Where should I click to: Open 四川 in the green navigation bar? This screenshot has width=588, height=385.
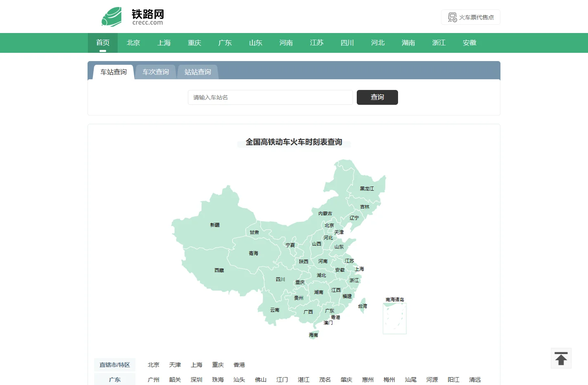click(347, 43)
